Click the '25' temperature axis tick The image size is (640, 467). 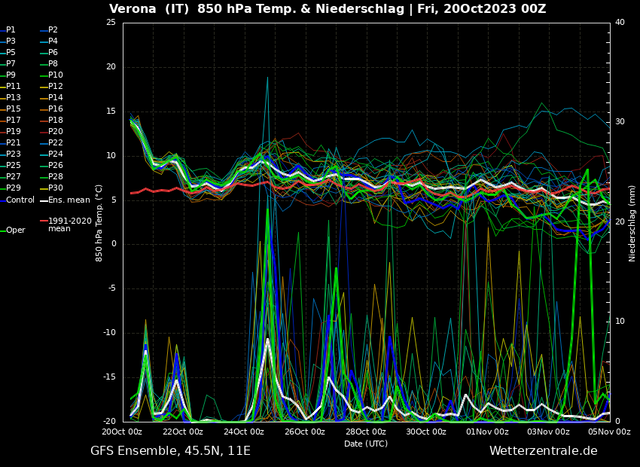(x=111, y=22)
